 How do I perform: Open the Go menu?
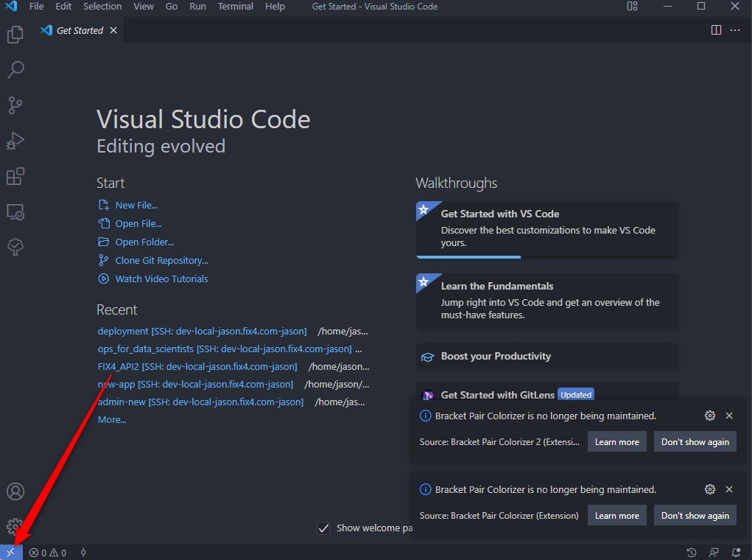pos(172,6)
